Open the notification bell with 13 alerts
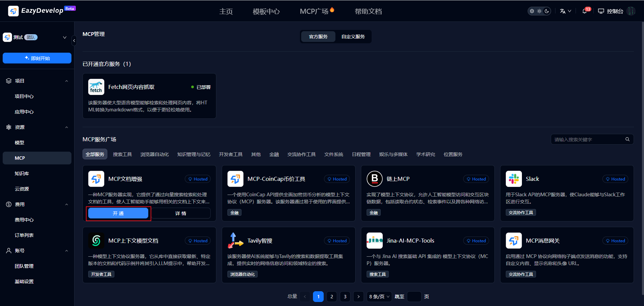Screen dimensions: 644x306 [x=585, y=11]
